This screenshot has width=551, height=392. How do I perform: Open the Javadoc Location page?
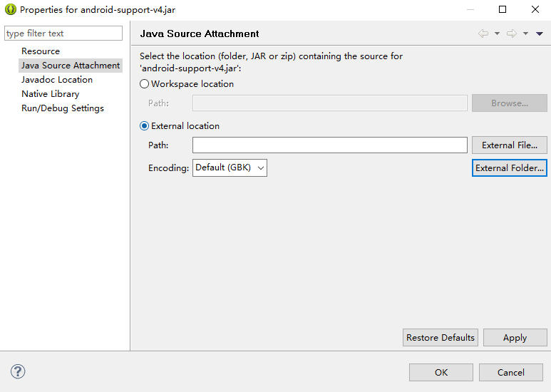click(x=57, y=80)
